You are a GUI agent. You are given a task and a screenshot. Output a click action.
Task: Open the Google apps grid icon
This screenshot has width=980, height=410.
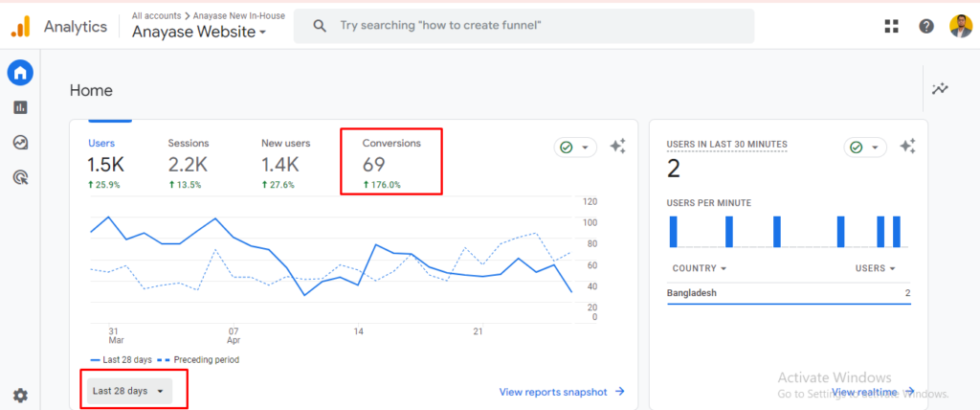892,27
